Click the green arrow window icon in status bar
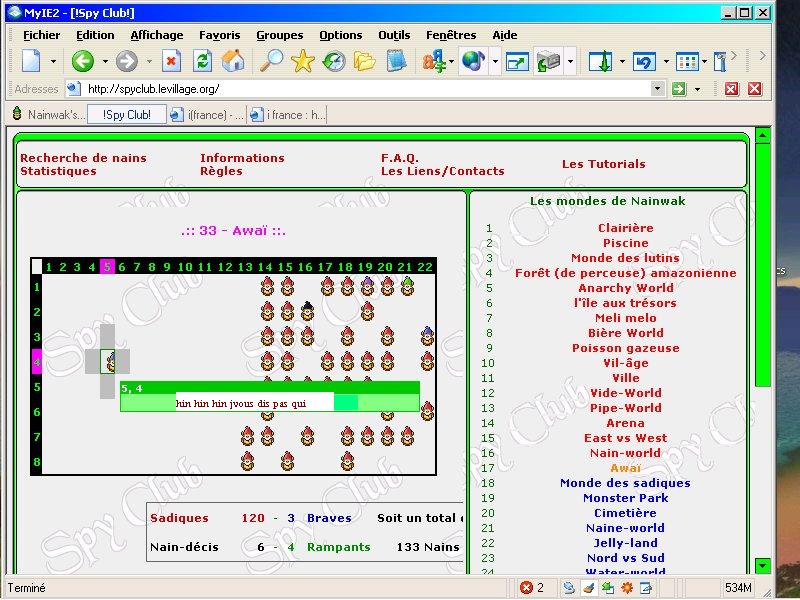Image resolution: width=800 pixels, height=600 pixels. coord(608,588)
